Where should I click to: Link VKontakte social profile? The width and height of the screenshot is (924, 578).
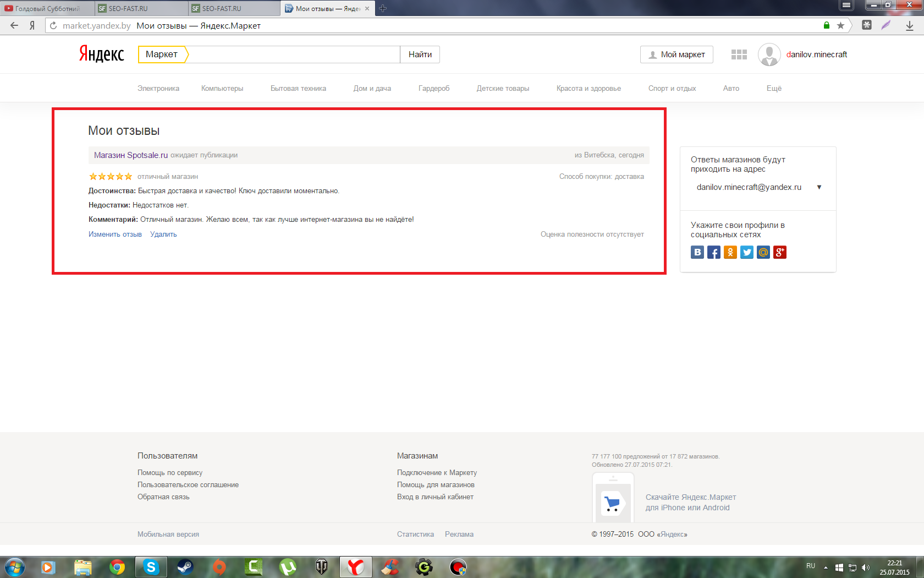point(697,252)
